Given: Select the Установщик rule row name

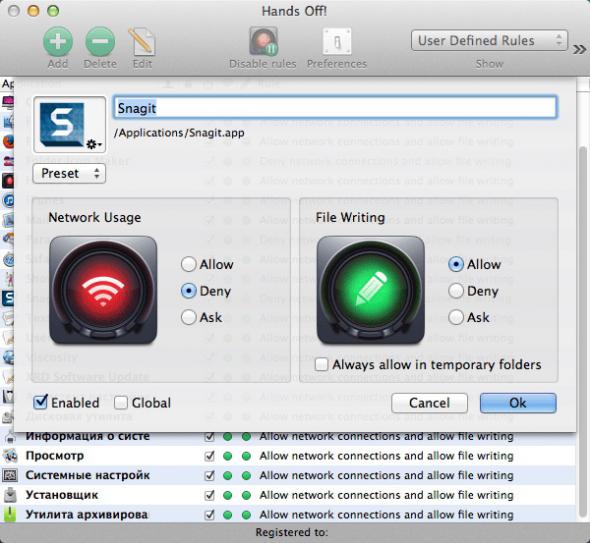Looking at the screenshot, I should click(62, 495).
